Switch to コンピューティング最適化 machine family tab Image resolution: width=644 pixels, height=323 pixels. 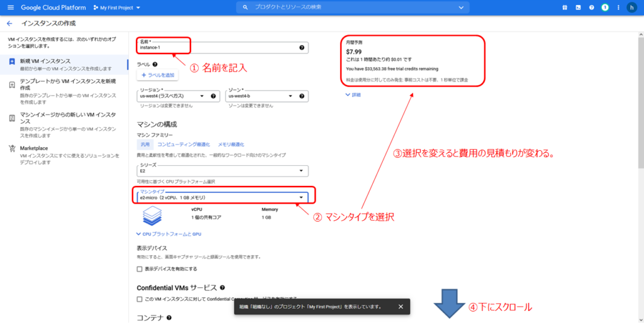pos(184,144)
